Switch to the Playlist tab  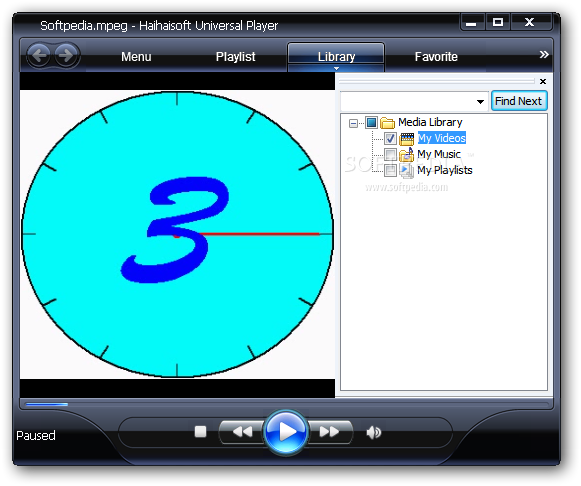pyautogui.click(x=235, y=57)
